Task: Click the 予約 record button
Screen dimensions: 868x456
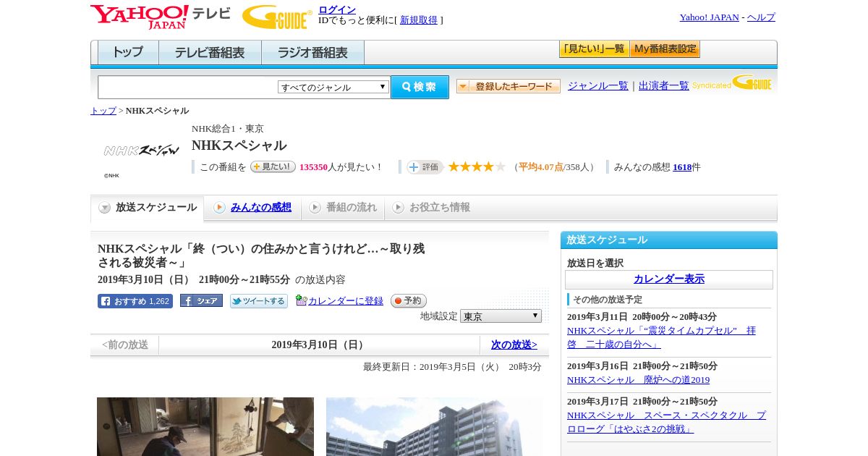Action: pyautogui.click(x=409, y=300)
